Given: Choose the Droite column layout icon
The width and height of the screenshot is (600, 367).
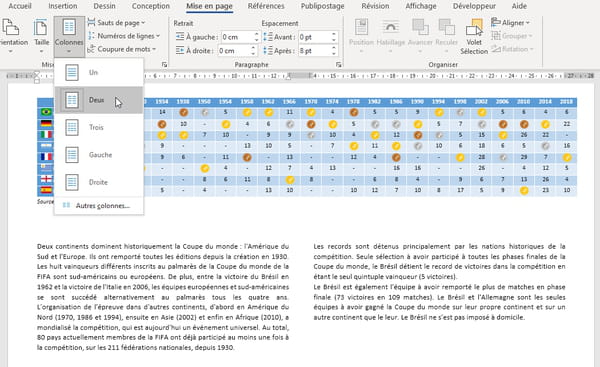Looking at the screenshot, I should [x=72, y=182].
